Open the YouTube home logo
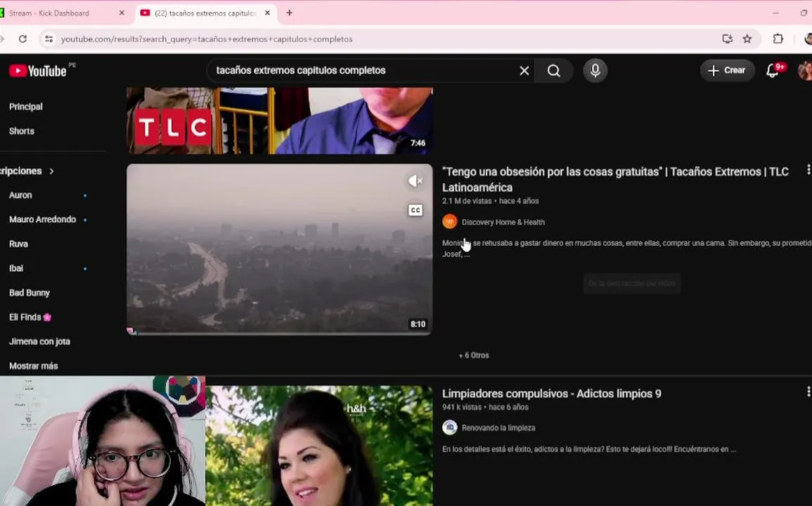The height and width of the screenshot is (506, 812). (38, 71)
